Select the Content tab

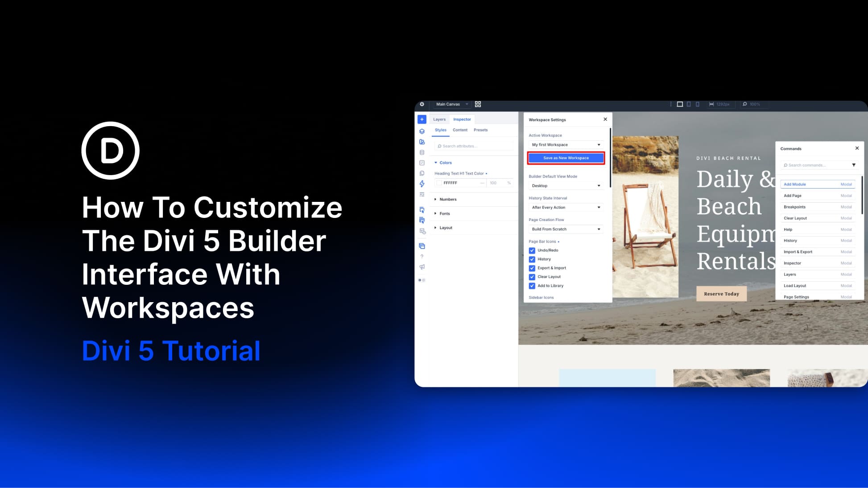[460, 130]
